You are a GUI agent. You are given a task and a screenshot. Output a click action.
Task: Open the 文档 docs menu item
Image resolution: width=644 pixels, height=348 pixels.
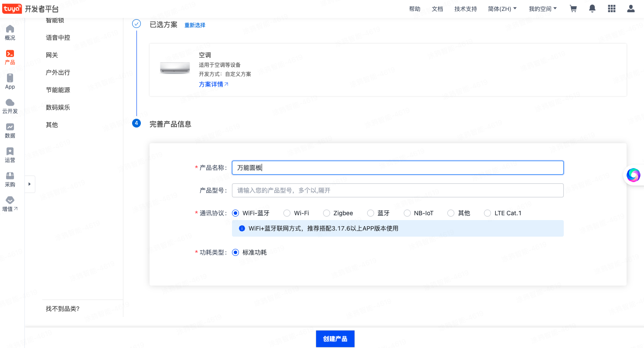pos(437,9)
